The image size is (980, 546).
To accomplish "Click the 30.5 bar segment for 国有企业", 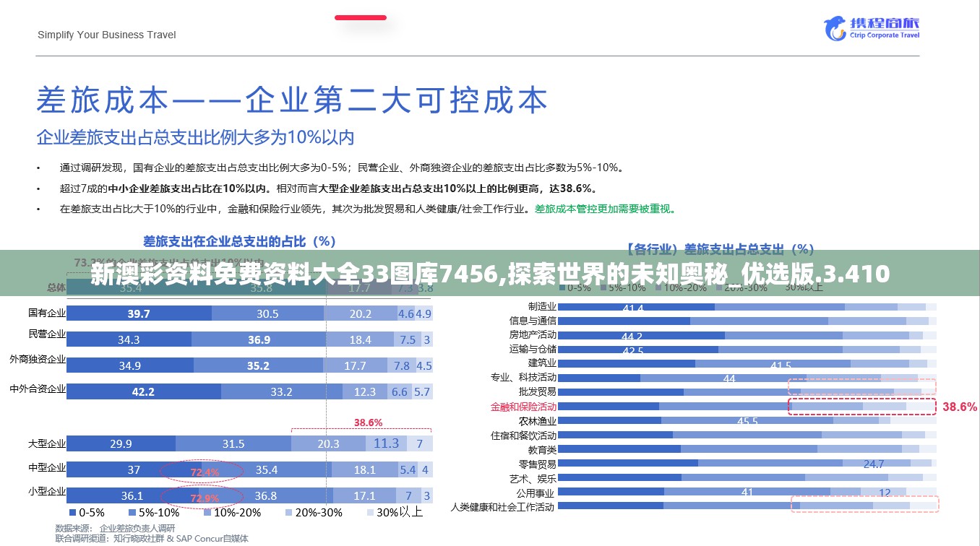I will (x=267, y=313).
